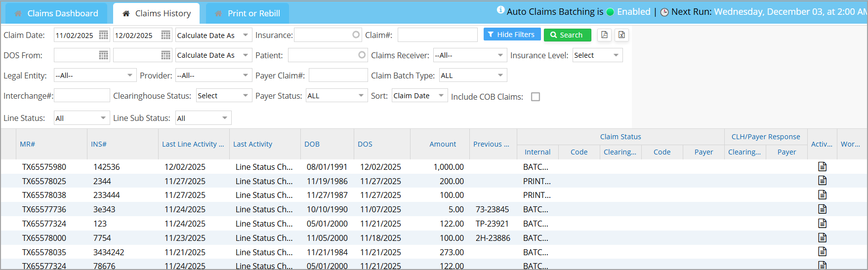Click the Claim# input field
The width and height of the screenshot is (868, 270).
tap(437, 35)
